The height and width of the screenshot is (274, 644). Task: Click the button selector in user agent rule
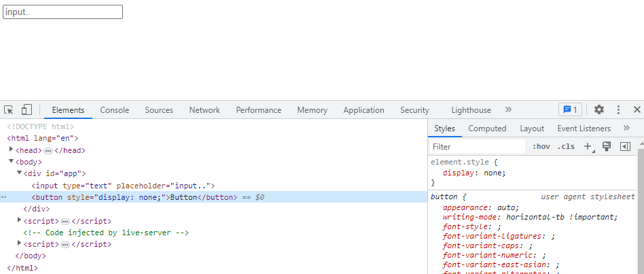coord(443,196)
